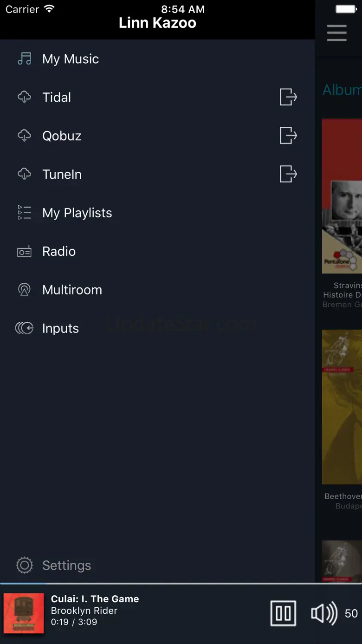Log out of Tidal with exit icon

(x=288, y=97)
